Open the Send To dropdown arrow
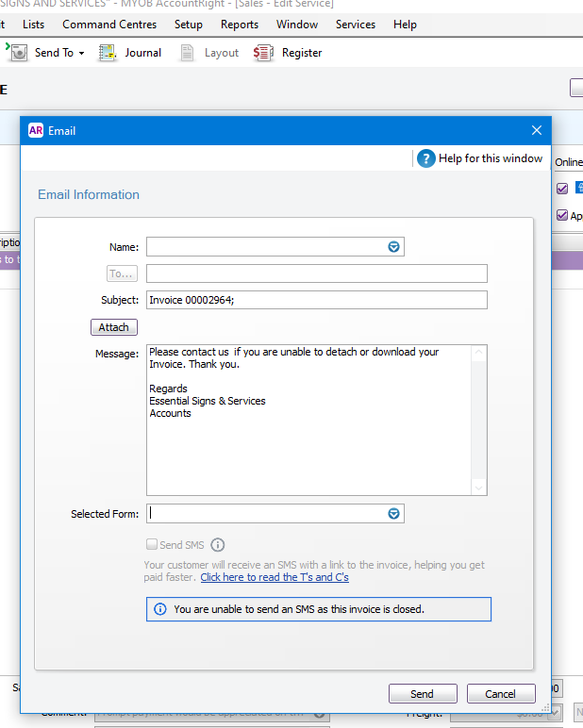Viewport: 583px width, 728px height. click(x=81, y=54)
